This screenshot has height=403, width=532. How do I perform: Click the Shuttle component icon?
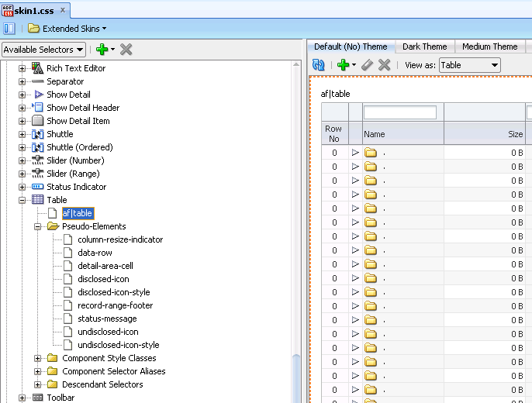point(37,134)
